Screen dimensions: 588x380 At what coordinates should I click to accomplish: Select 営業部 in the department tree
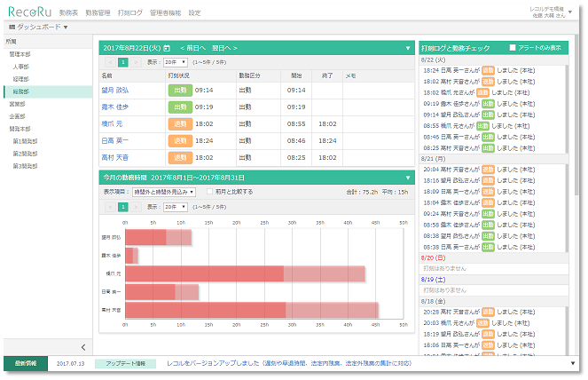(x=18, y=103)
